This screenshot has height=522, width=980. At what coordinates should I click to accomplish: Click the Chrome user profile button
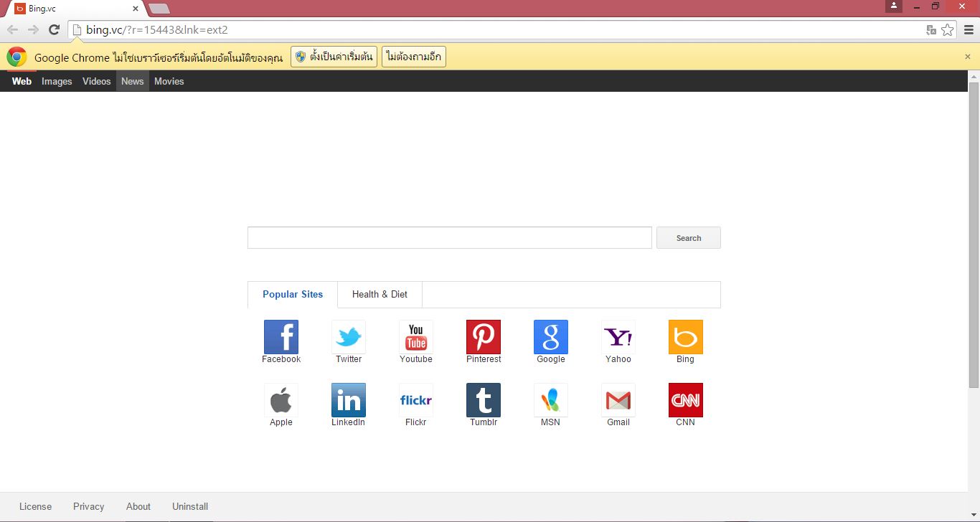894,6
